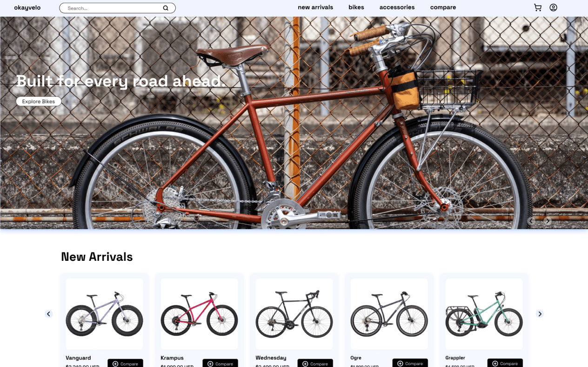
Task: Go to next hero banner slide
Action: pyautogui.click(x=548, y=221)
